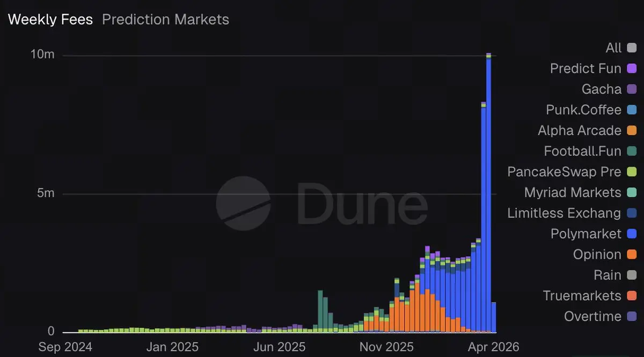Image resolution: width=644 pixels, height=357 pixels.
Task: Toggle the Truemarkets legend swatch
Action: pos(631,296)
